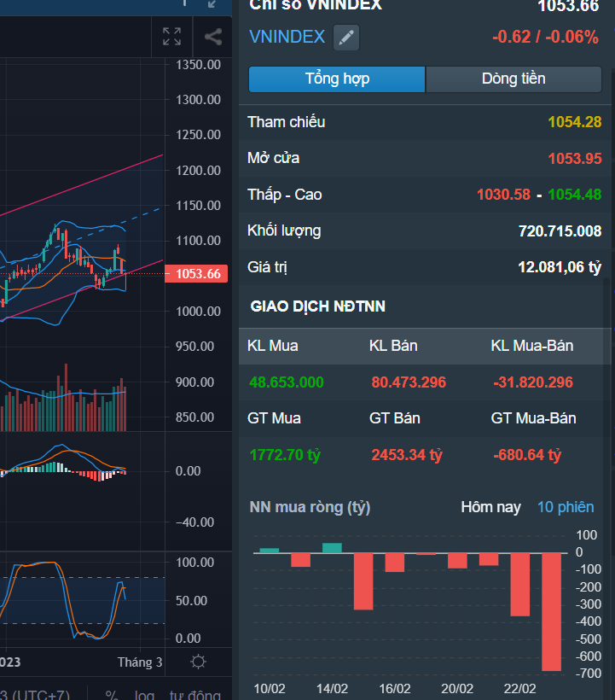Screen dimensions: 615x700
Task: Open the timezone (UTC+7) selector
Action: (x=34, y=694)
